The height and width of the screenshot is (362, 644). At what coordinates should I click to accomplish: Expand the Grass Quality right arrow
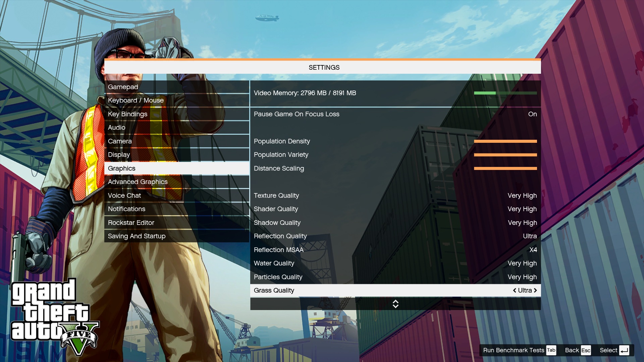pos(536,290)
